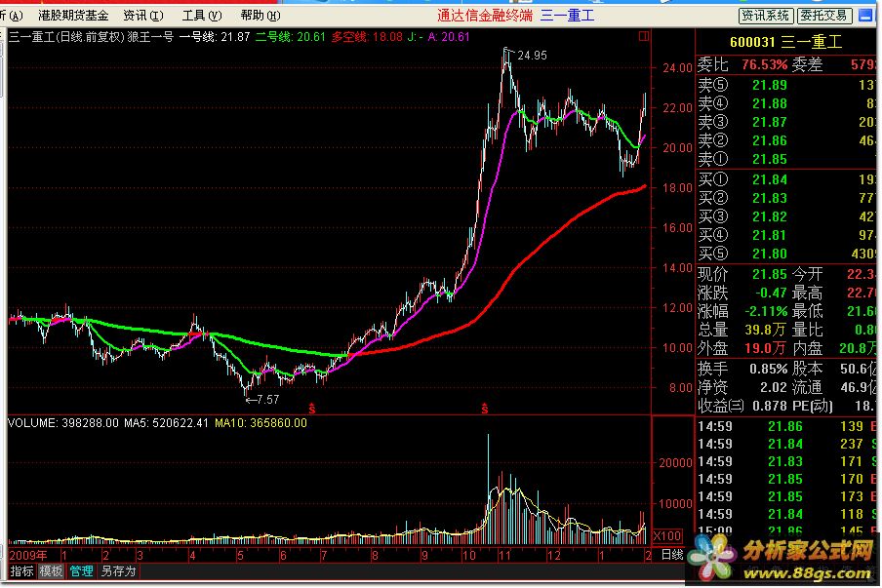Select the 买③ 21.82 bid row
Viewport: 882px width, 588px height.
[786, 216]
